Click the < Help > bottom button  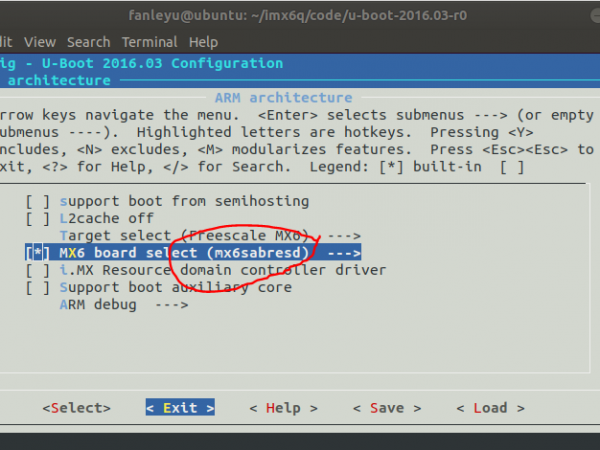pyautogui.click(x=283, y=408)
